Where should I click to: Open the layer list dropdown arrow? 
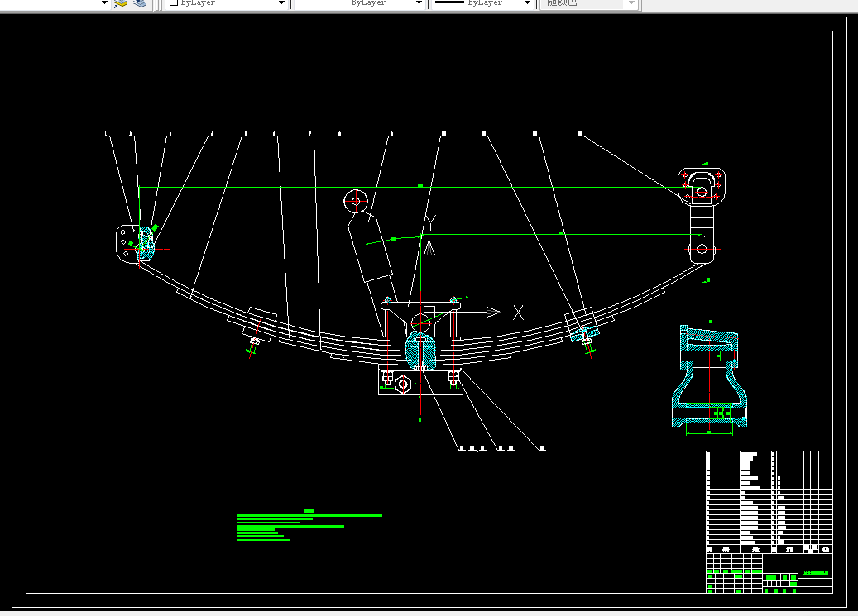tap(104, 3)
